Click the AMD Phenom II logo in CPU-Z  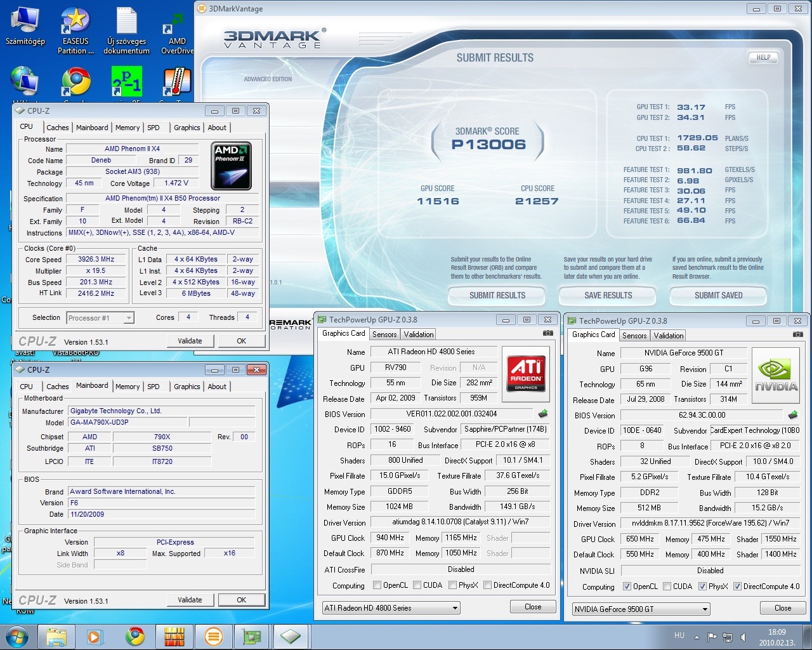[x=231, y=166]
